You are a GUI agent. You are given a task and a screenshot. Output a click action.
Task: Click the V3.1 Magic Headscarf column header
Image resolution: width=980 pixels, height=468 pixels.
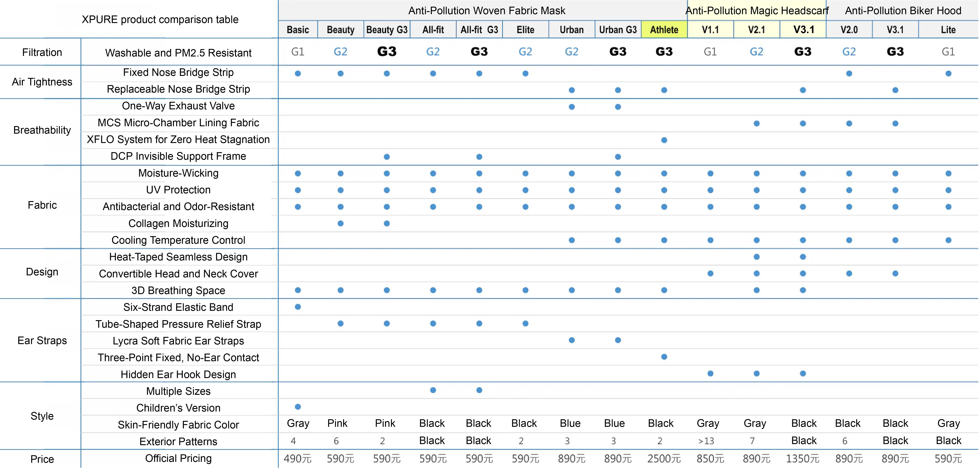pyautogui.click(x=803, y=30)
